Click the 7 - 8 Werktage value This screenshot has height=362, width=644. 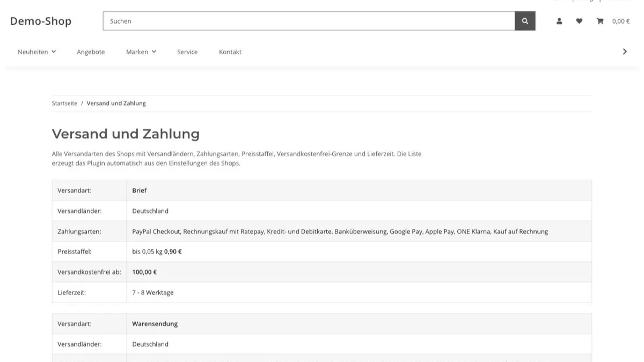153,293
